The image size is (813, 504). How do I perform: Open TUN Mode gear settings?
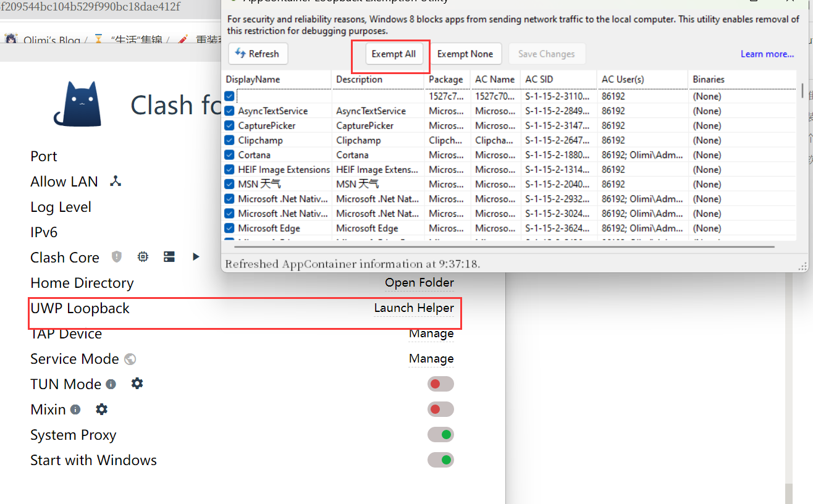pyautogui.click(x=137, y=384)
